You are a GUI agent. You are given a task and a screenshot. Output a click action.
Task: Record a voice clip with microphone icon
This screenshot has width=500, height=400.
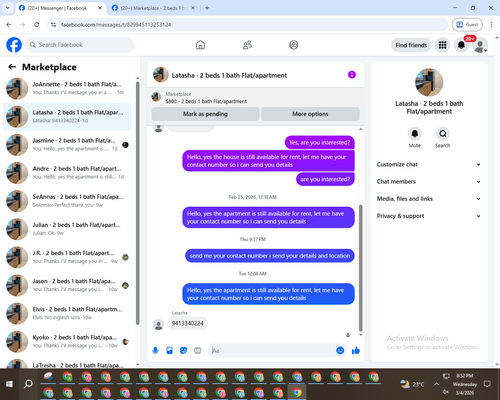click(x=155, y=350)
